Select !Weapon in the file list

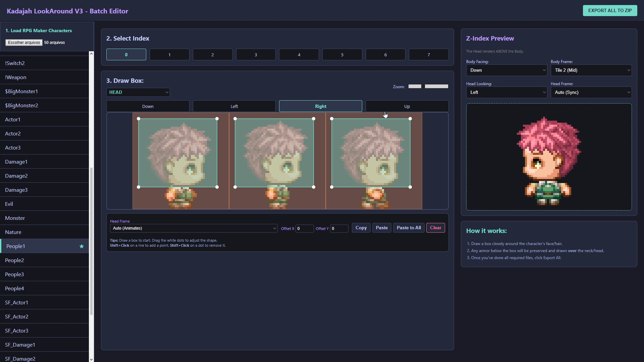pos(44,77)
